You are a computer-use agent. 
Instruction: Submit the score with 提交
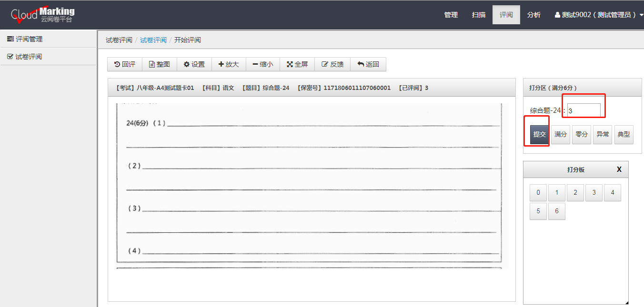coord(539,134)
